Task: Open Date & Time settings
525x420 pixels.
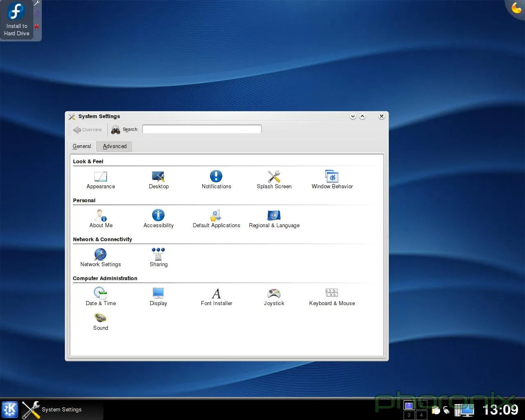Action: (x=100, y=297)
